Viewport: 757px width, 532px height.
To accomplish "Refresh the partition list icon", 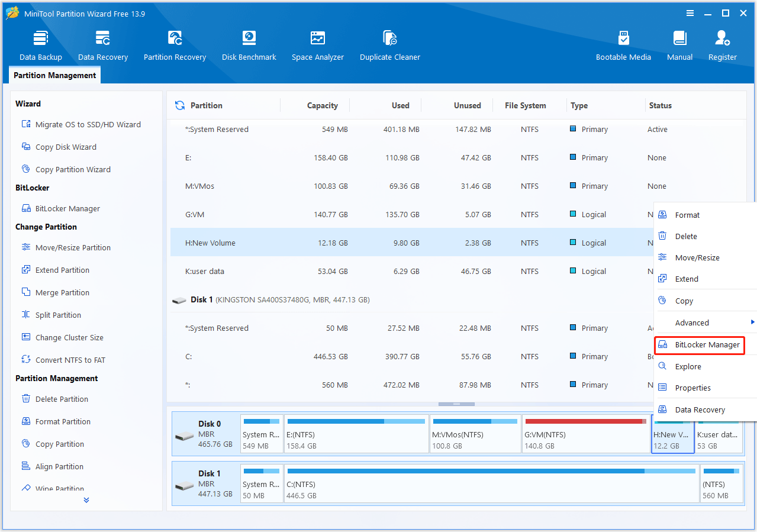I will tap(180, 105).
